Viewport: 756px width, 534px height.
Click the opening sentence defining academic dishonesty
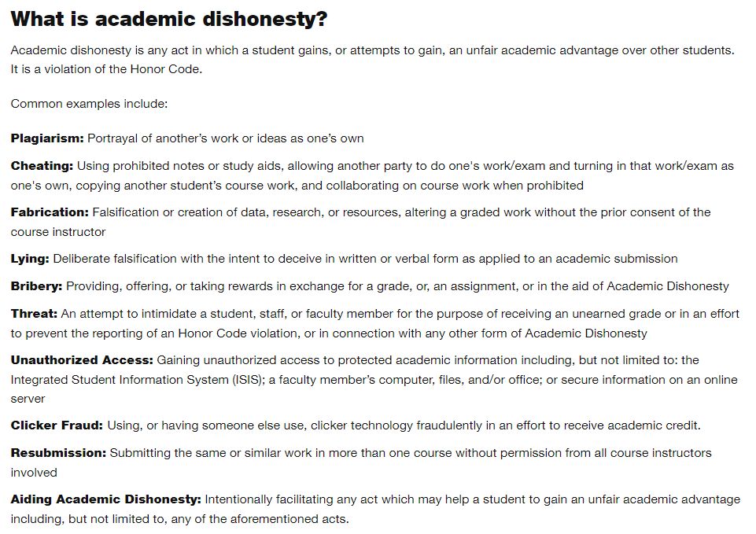click(372, 50)
